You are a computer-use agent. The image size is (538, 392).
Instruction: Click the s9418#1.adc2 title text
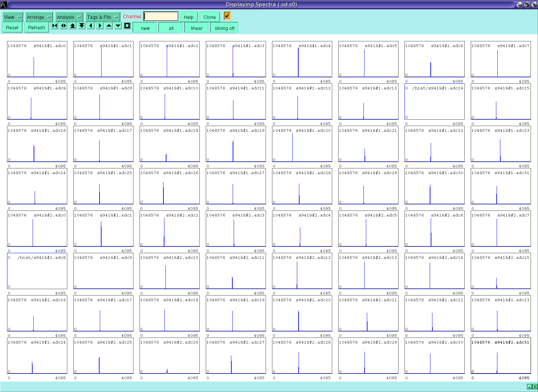(x=182, y=46)
